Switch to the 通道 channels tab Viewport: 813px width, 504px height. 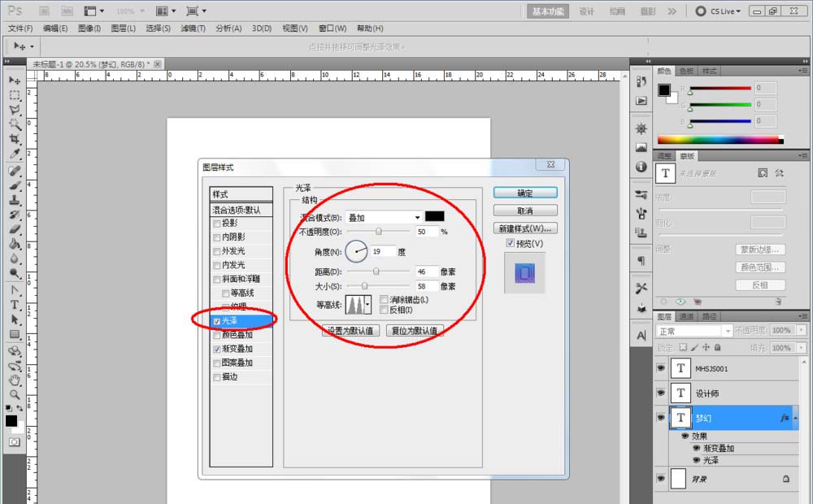point(686,316)
